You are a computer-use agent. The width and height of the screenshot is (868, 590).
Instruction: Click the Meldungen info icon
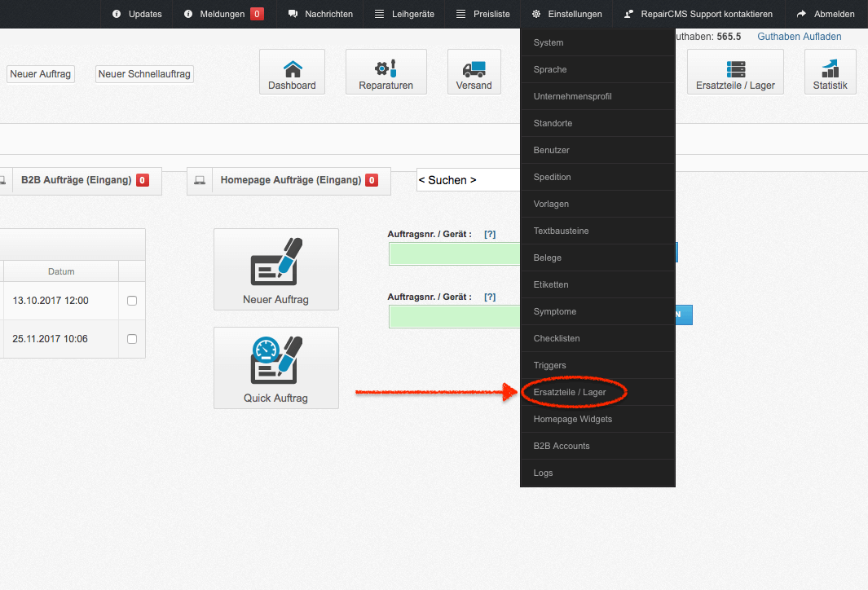tap(188, 14)
